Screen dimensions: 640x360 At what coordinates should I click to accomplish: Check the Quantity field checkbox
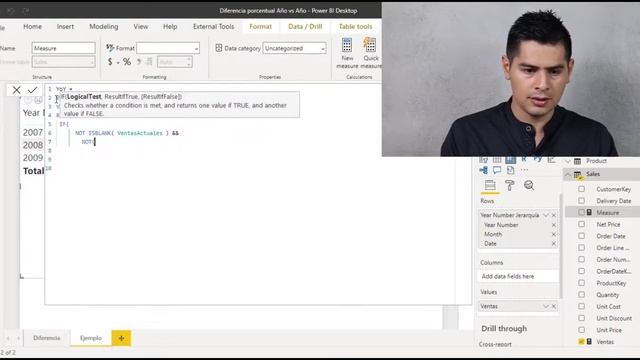(x=581, y=295)
